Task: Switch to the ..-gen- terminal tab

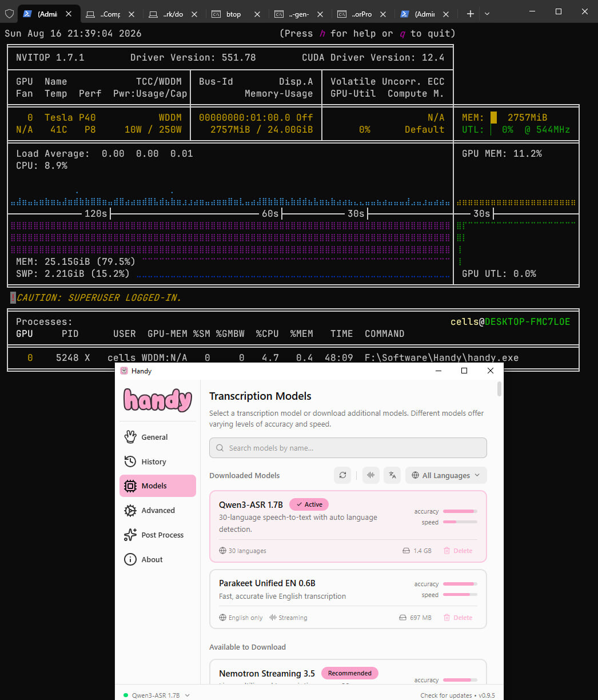Action: point(300,14)
